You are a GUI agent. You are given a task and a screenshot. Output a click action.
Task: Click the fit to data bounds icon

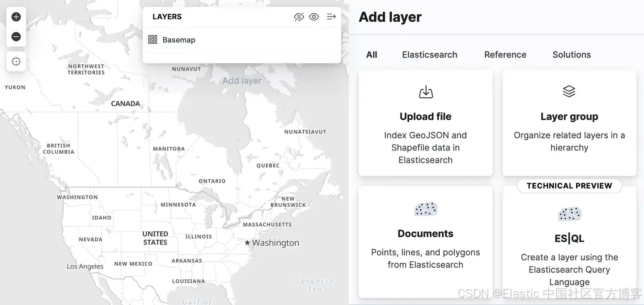(16, 62)
